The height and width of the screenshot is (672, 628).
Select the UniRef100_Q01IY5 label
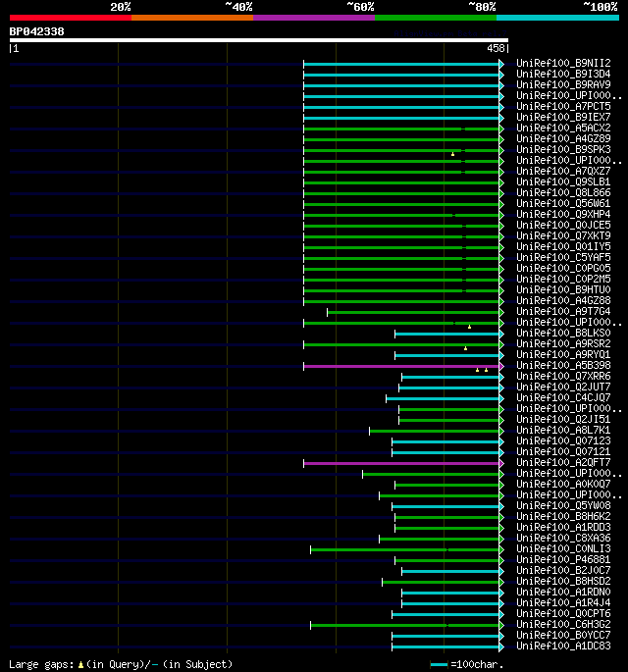(x=563, y=247)
